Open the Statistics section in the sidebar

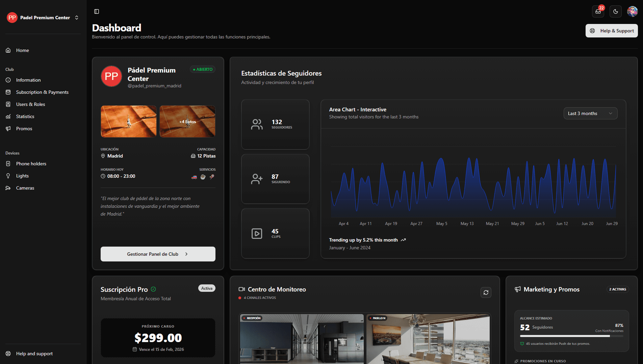(x=25, y=116)
